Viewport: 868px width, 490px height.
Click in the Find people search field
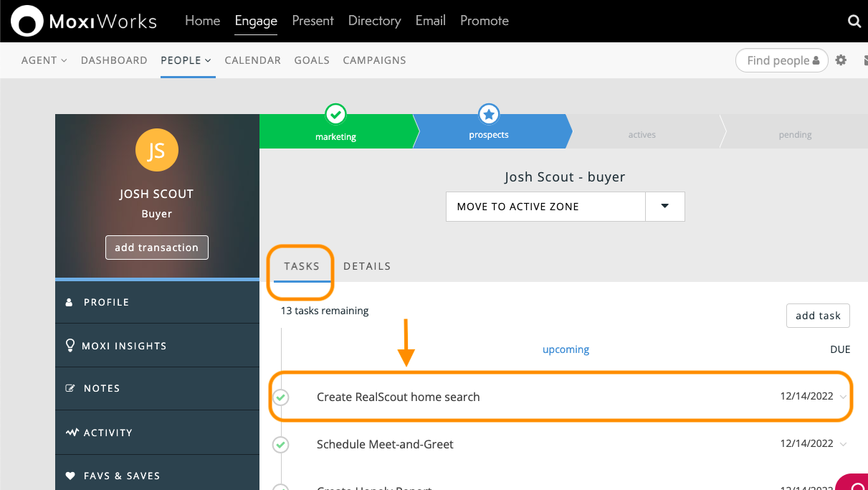782,61
